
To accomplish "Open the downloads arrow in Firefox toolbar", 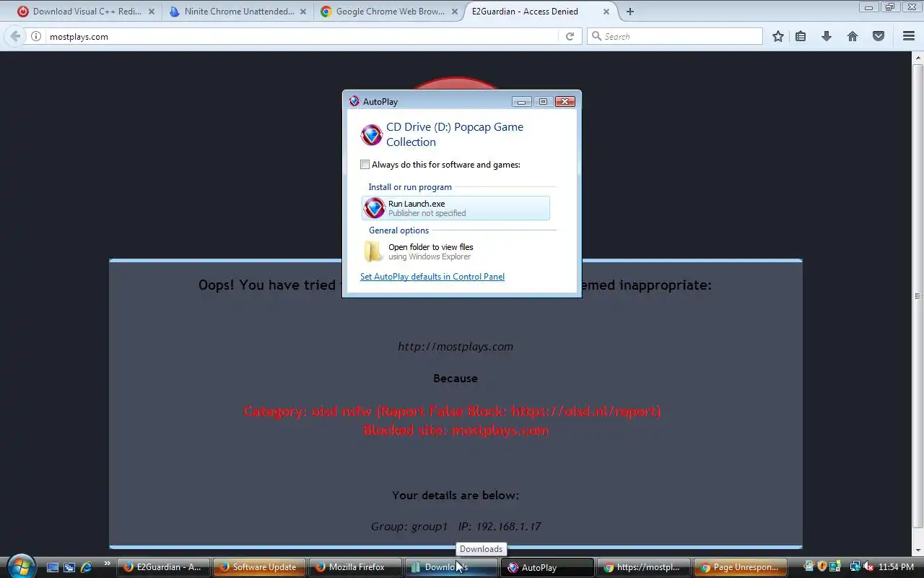I will [827, 36].
